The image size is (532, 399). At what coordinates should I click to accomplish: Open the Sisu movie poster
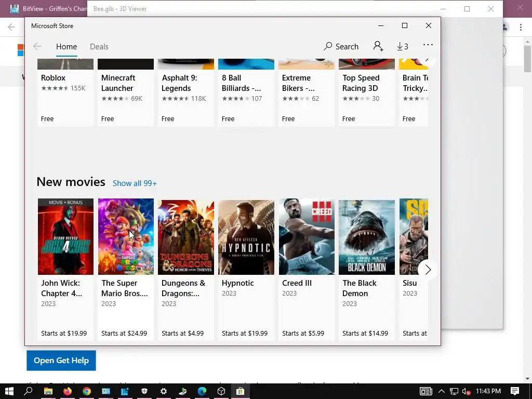414,237
